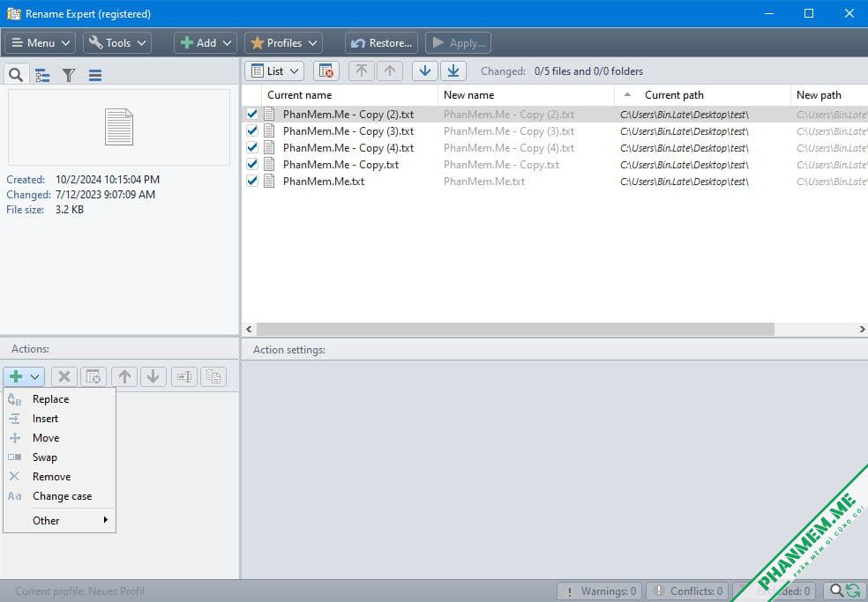The image size is (868, 602).
Task: Click the duplicate action icon
Action: [213, 377]
